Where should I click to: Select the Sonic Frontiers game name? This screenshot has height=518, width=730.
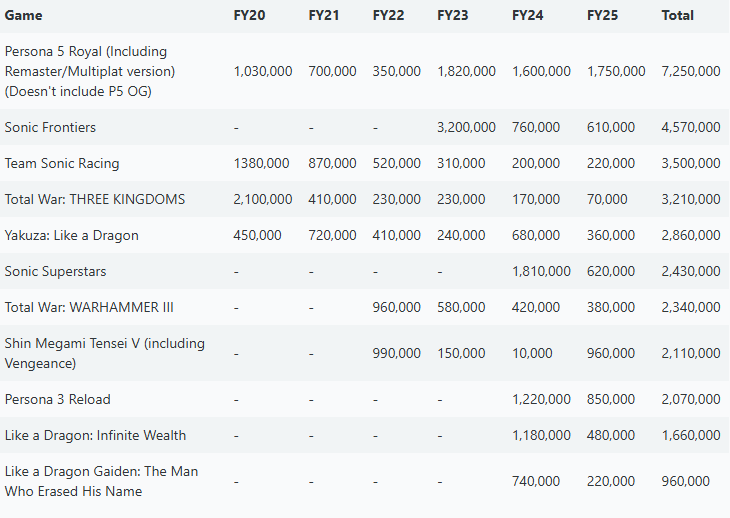(x=50, y=128)
